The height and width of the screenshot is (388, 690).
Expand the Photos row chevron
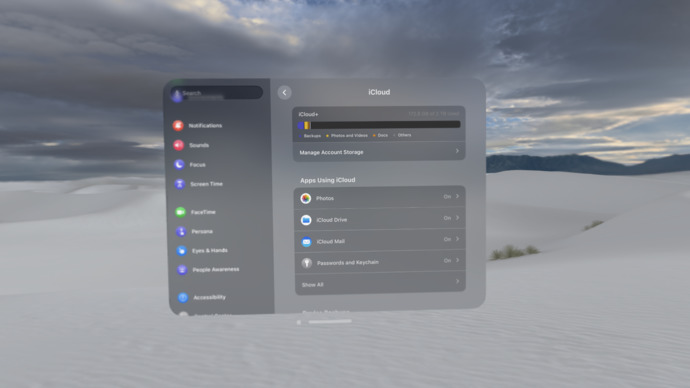tap(458, 196)
